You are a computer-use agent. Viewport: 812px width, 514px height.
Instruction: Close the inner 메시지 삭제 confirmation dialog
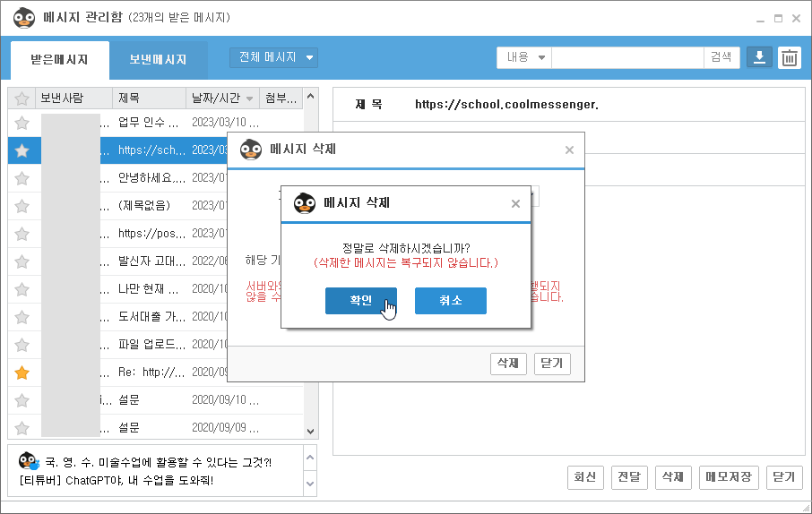(515, 204)
